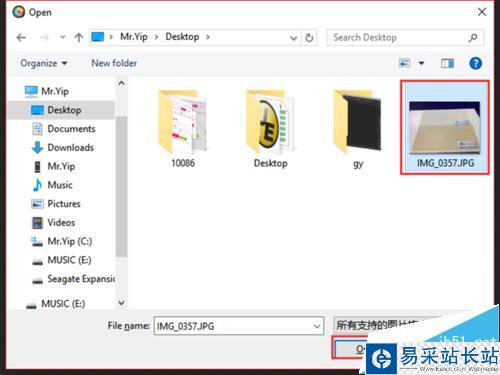Open Music in navigation pane
This screenshot has width=500, height=375.
(x=60, y=185)
